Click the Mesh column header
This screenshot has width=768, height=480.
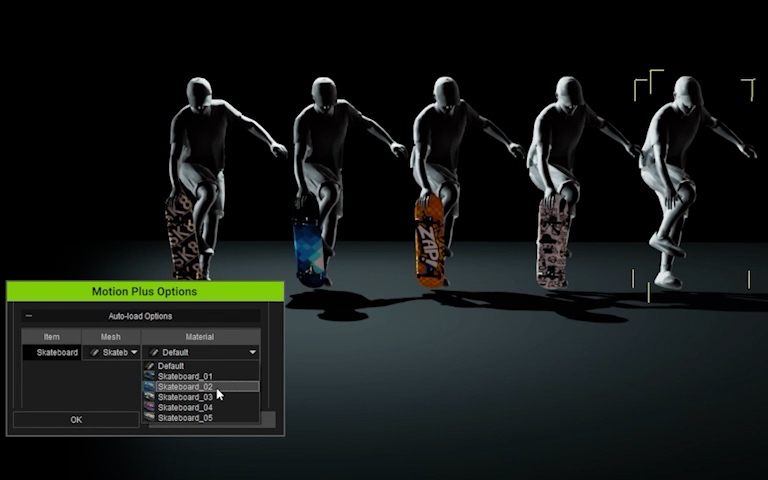pos(110,337)
